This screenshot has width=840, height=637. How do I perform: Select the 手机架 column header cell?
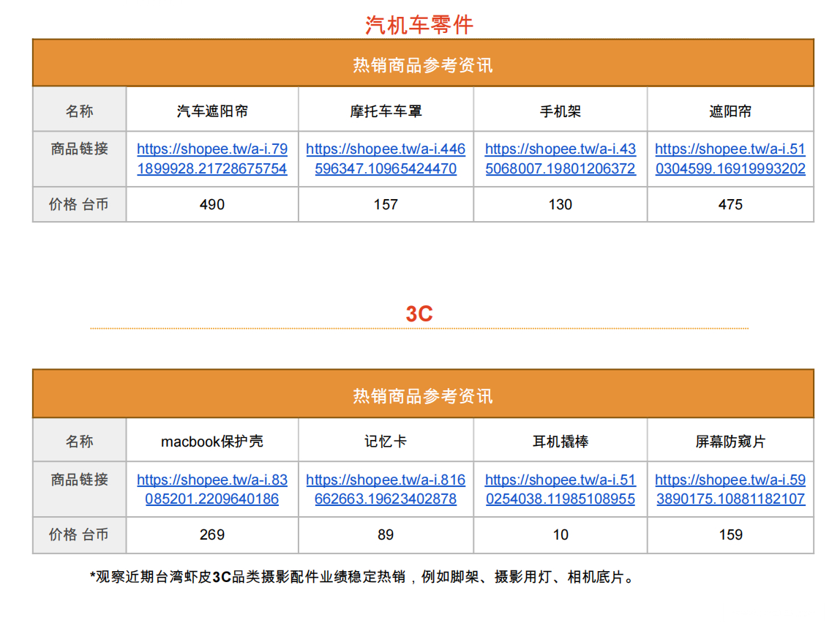560,109
